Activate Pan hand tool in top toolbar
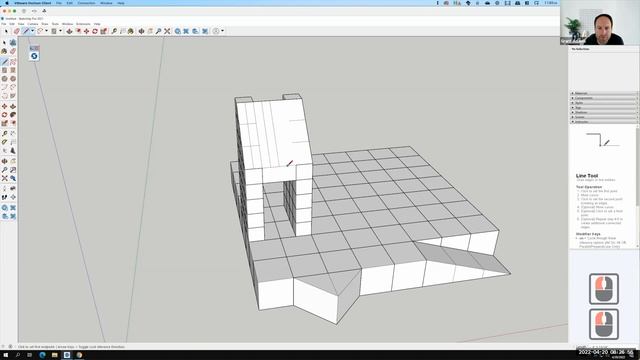Image resolution: width=640 pixels, height=360 pixels. point(150,31)
